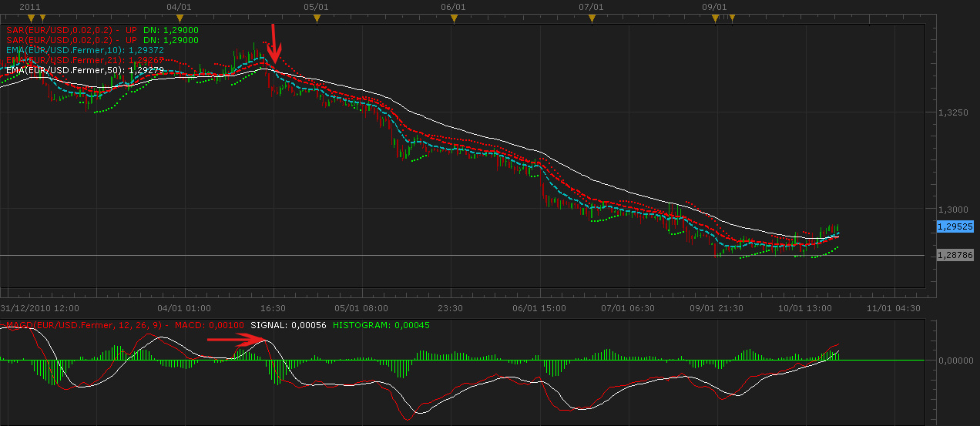Select the triangle marker under the 05/01 date
The image size is (980, 426).
pyautogui.click(x=317, y=18)
